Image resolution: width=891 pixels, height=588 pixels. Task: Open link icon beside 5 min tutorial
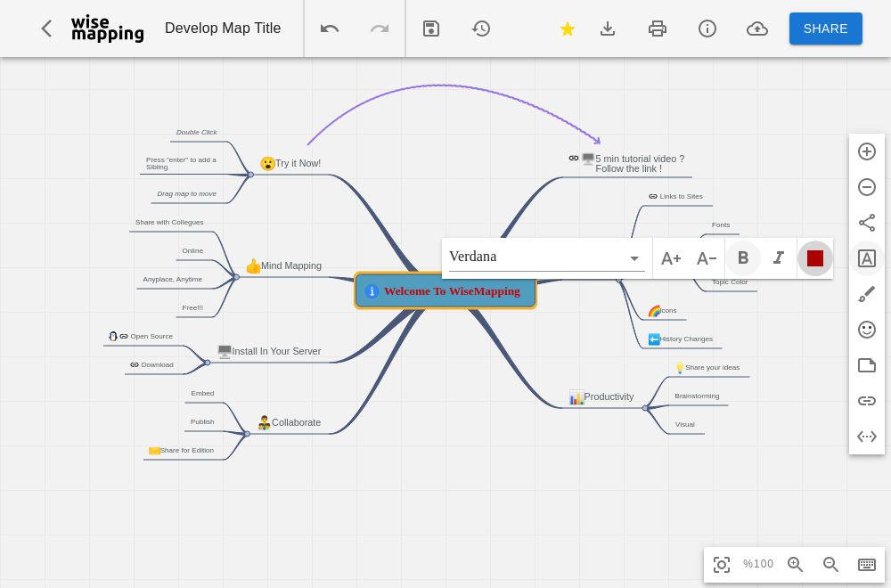click(x=573, y=158)
